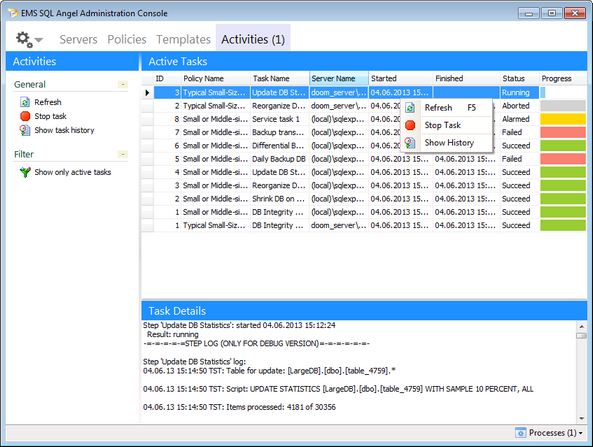Viewport: 593px width, 447px height.
Task: Collapse the General section
Action: 123,84
